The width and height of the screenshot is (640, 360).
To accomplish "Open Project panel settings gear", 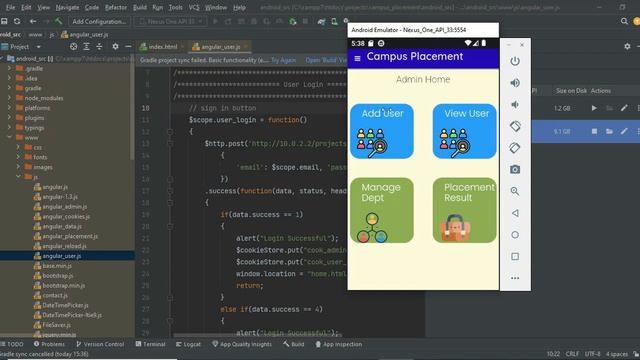I will [x=116, y=47].
